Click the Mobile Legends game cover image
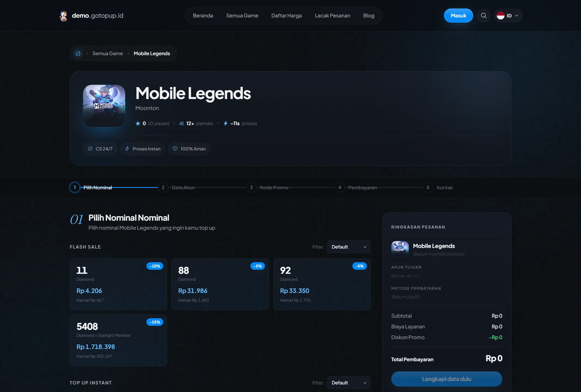 point(104,106)
